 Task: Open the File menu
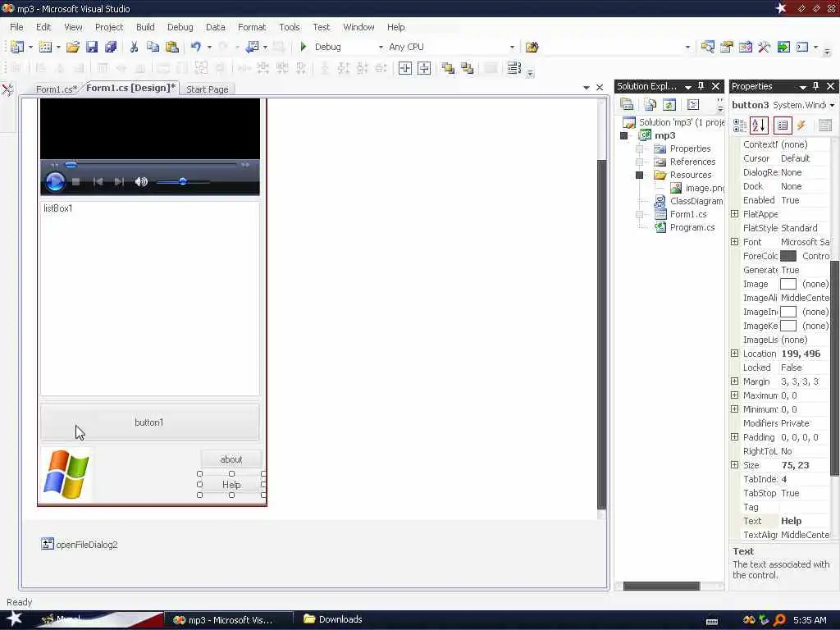pyautogui.click(x=16, y=27)
